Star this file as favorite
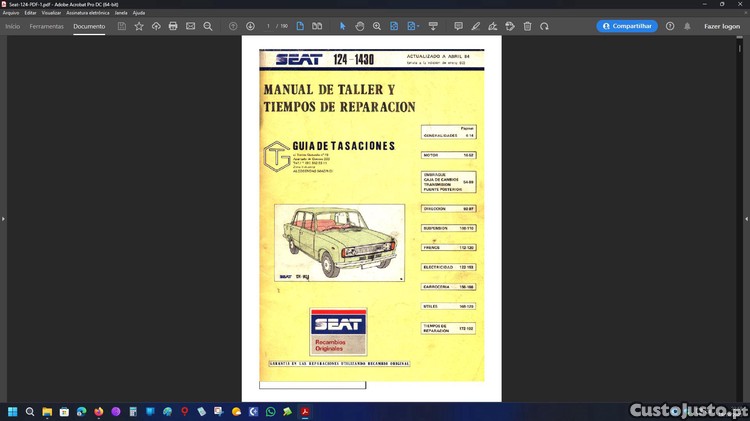 [x=139, y=26]
